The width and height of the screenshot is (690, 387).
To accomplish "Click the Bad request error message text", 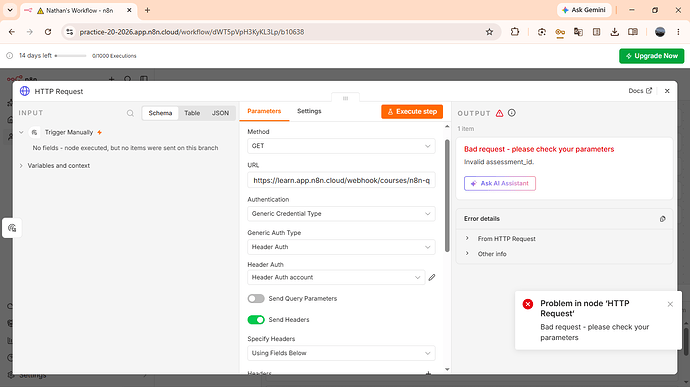I will click(539, 149).
